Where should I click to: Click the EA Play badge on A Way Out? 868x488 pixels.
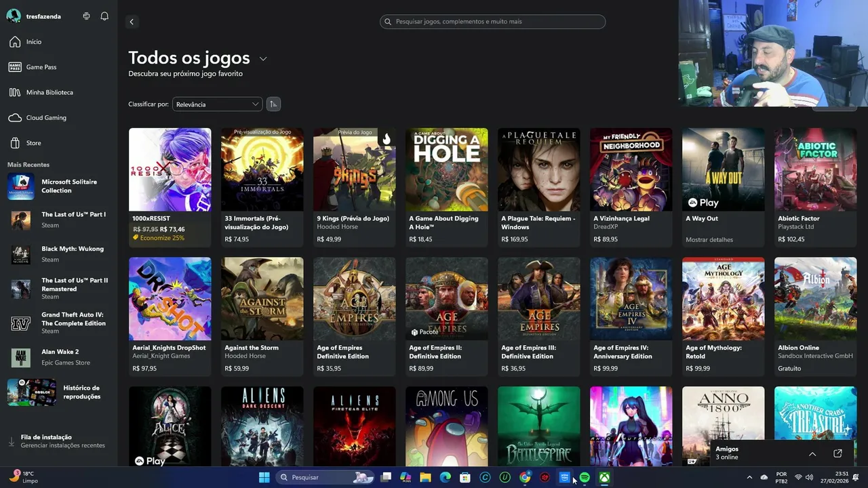click(703, 203)
